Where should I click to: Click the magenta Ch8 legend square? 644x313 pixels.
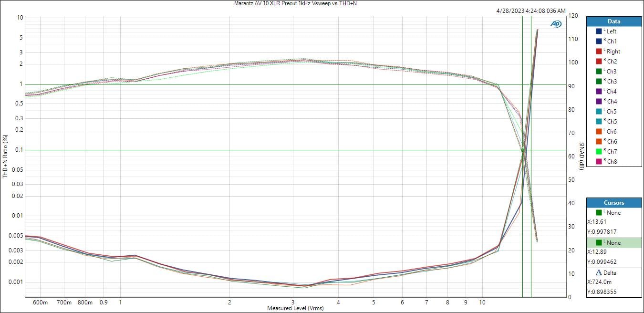coord(599,162)
